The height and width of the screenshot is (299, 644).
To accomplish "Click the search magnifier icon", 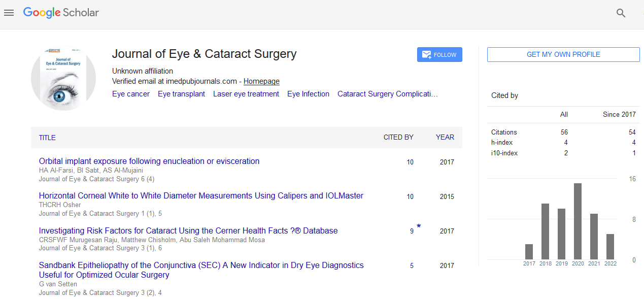I will point(621,13).
